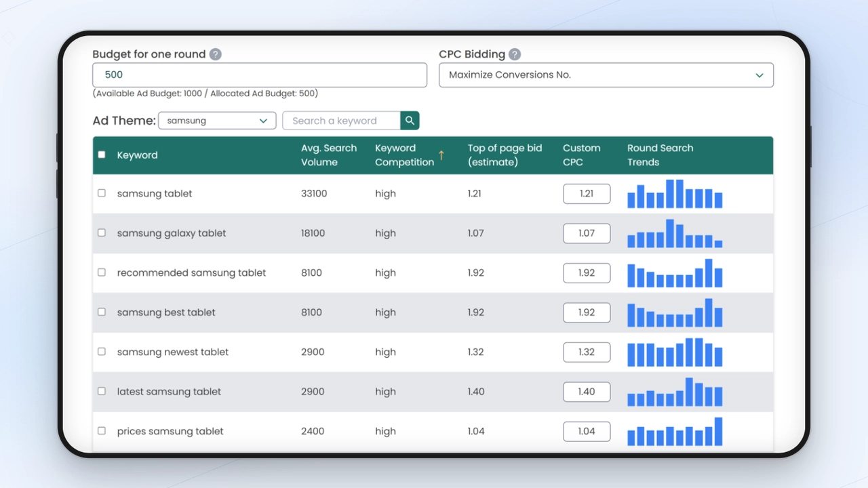Click the chevron on the samsung theme selector
868x488 pixels.
coord(264,120)
